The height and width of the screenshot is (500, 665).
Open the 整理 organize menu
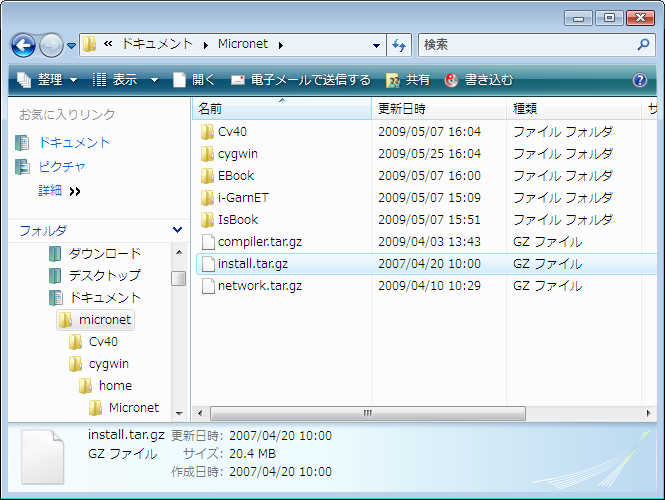[x=47, y=80]
